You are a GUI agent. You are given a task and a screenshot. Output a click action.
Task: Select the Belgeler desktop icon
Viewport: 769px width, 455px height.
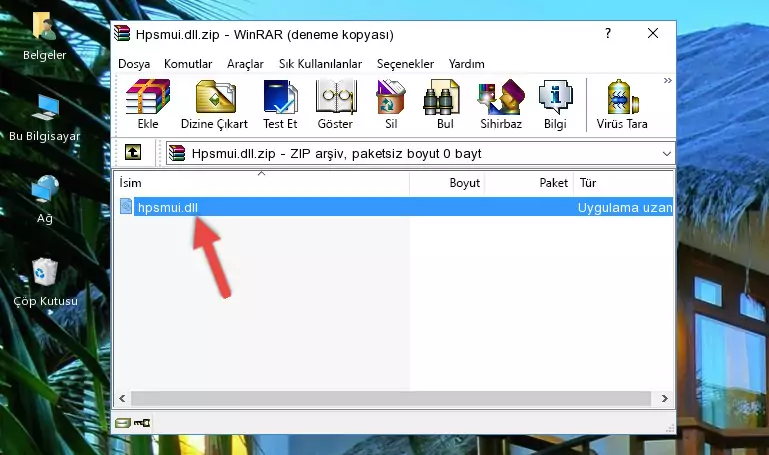point(45,37)
